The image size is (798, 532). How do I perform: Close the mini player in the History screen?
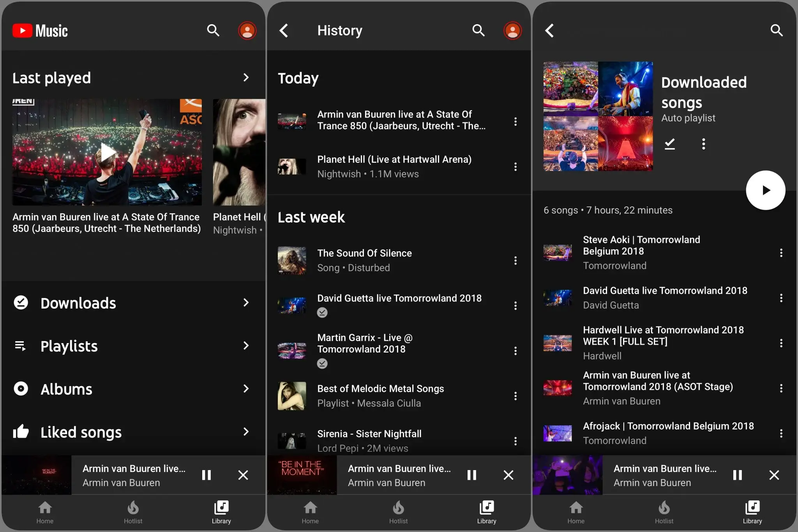pyautogui.click(x=508, y=475)
